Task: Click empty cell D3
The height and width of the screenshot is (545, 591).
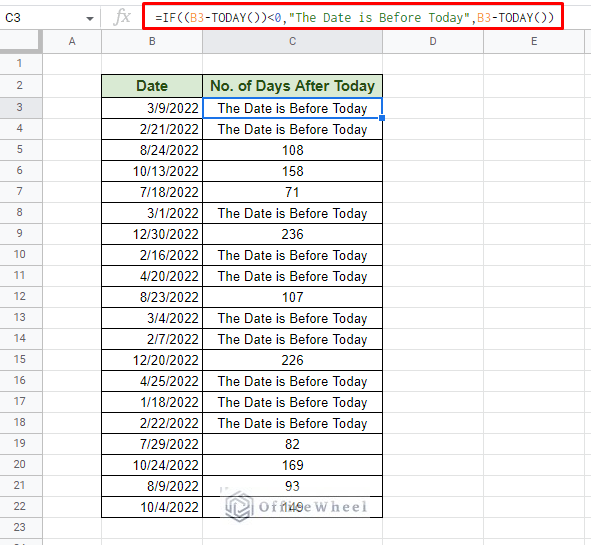Action: pyautogui.click(x=433, y=108)
